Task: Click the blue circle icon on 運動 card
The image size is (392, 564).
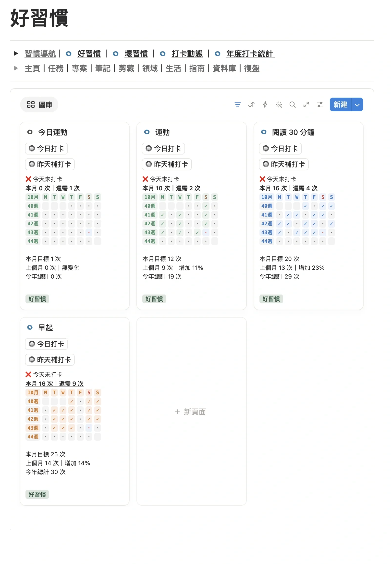Action: (147, 132)
